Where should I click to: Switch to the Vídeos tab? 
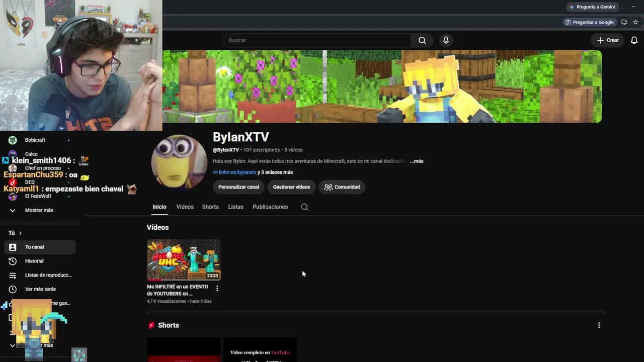tap(185, 207)
